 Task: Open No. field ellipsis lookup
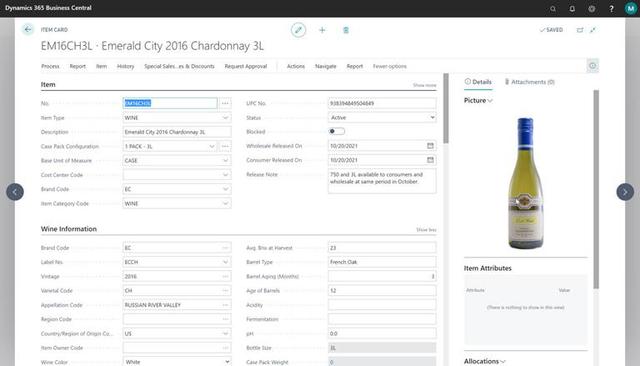pos(225,103)
